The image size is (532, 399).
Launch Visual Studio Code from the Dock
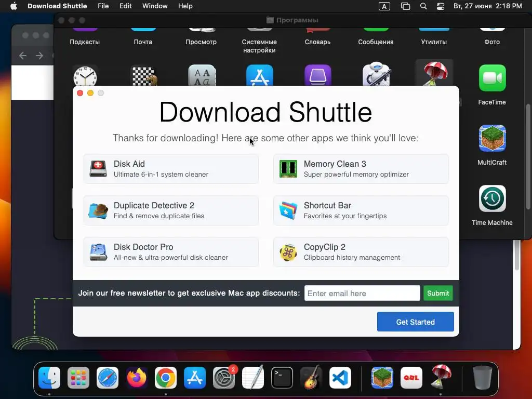[340, 377]
